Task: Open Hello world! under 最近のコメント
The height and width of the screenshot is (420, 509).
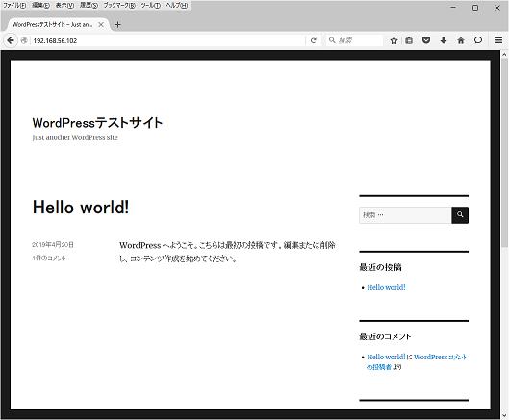Action: click(x=386, y=358)
